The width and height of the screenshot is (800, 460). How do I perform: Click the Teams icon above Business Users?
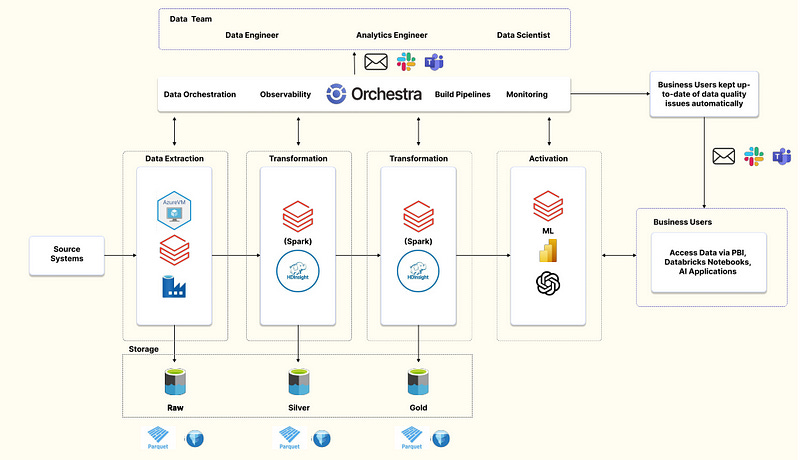tap(782, 156)
